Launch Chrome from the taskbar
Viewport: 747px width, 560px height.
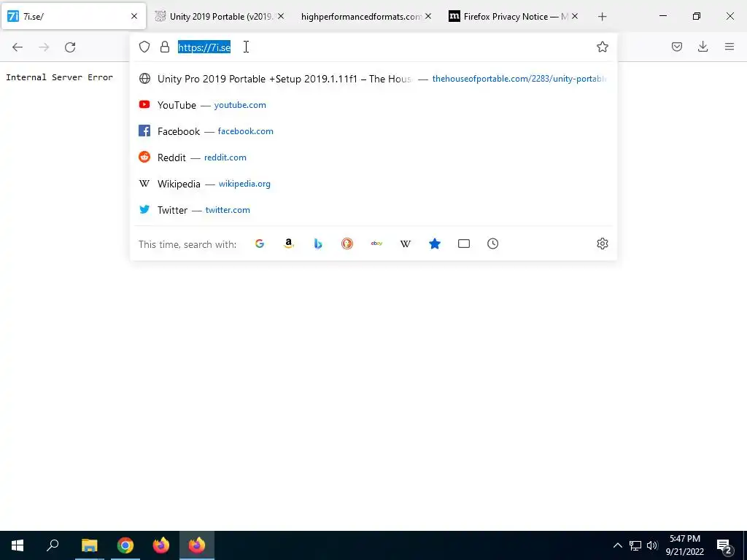tap(125, 545)
